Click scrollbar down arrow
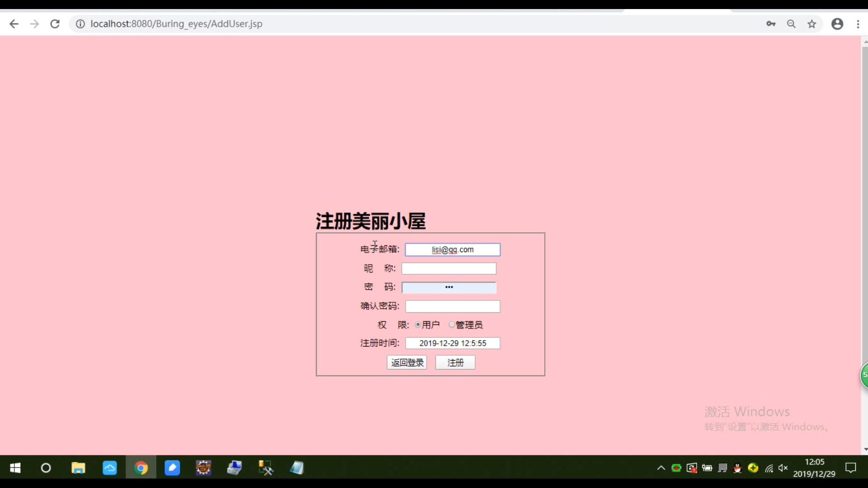 click(865, 449)
